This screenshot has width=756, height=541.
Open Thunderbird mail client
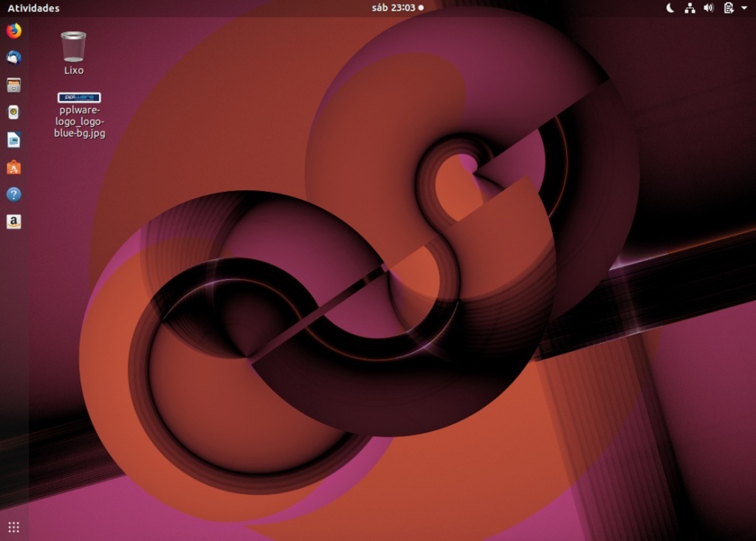click(13, 58)
